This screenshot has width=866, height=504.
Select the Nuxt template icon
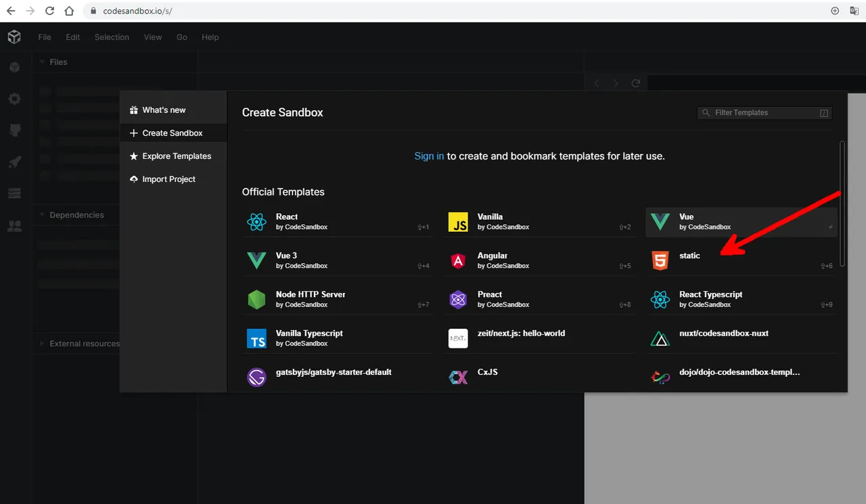point(660,338)
